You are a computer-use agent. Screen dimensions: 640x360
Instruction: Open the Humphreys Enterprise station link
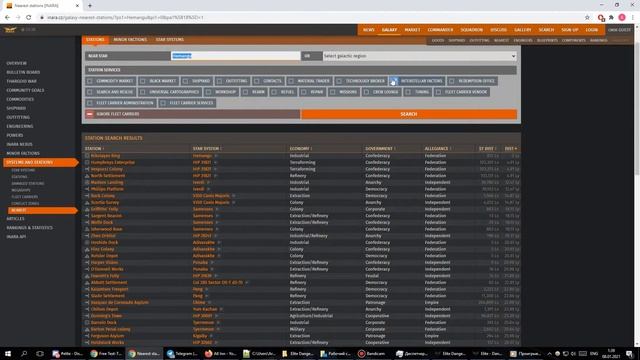[113, 162]
